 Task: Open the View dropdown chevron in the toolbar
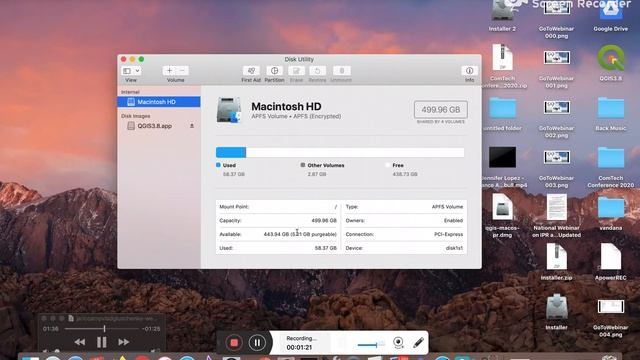tap(138, 71)
